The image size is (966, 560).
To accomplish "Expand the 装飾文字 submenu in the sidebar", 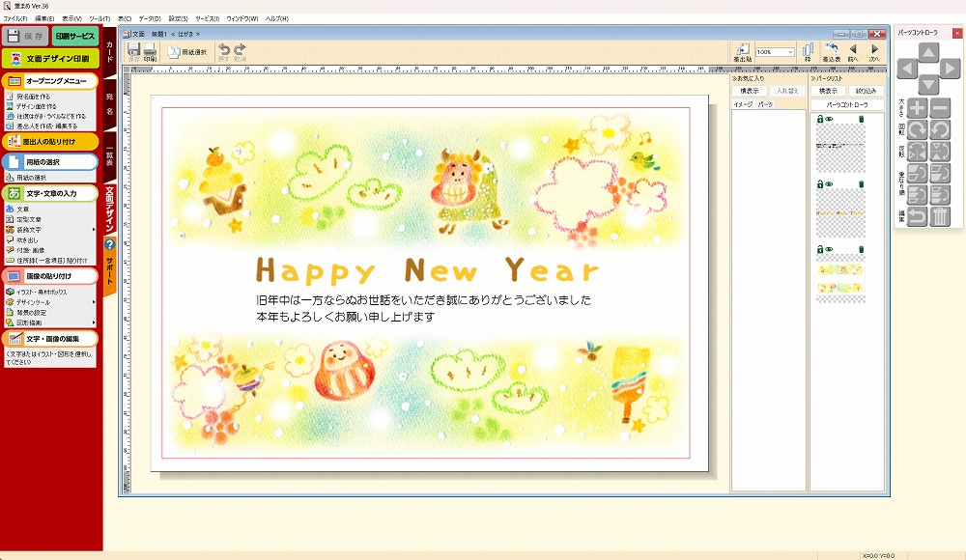I will pos(94,230).
